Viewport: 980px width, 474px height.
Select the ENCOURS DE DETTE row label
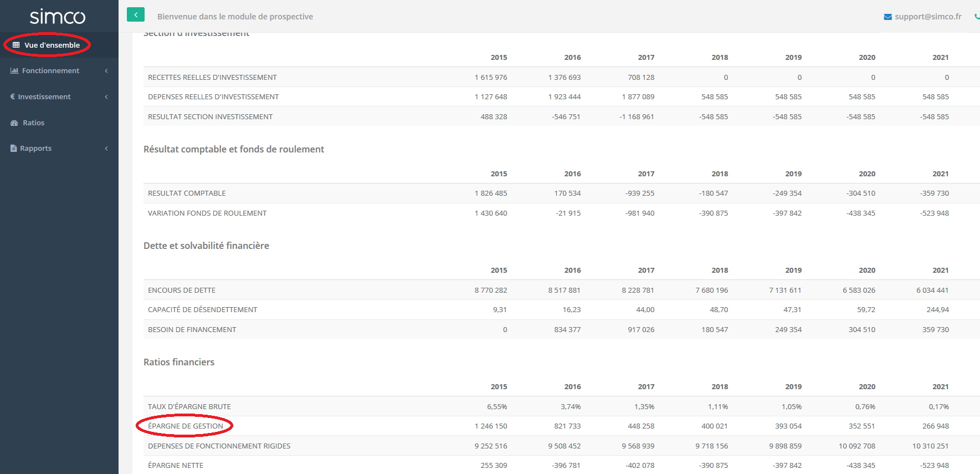click(x=182, y=290)
